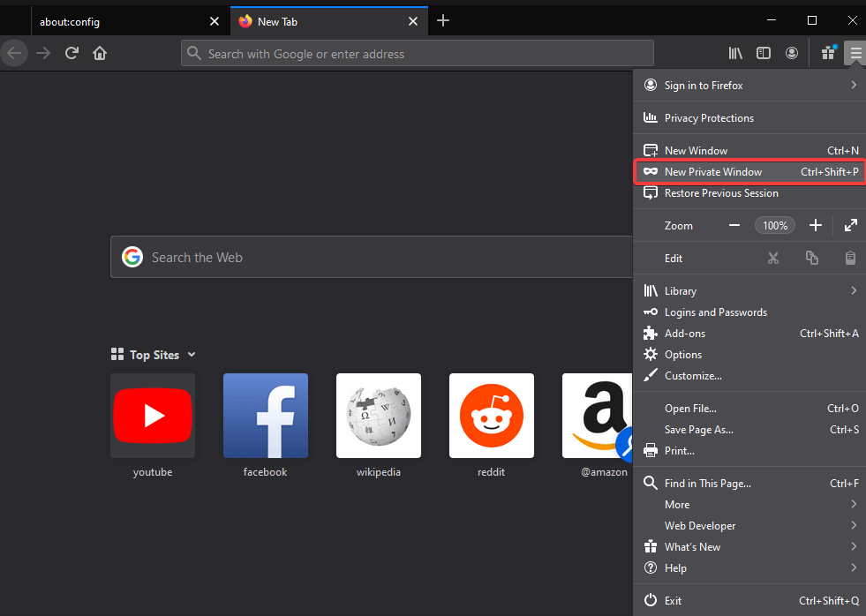Go back with the back arrow button
866x616 pixels.
[14, 54]
